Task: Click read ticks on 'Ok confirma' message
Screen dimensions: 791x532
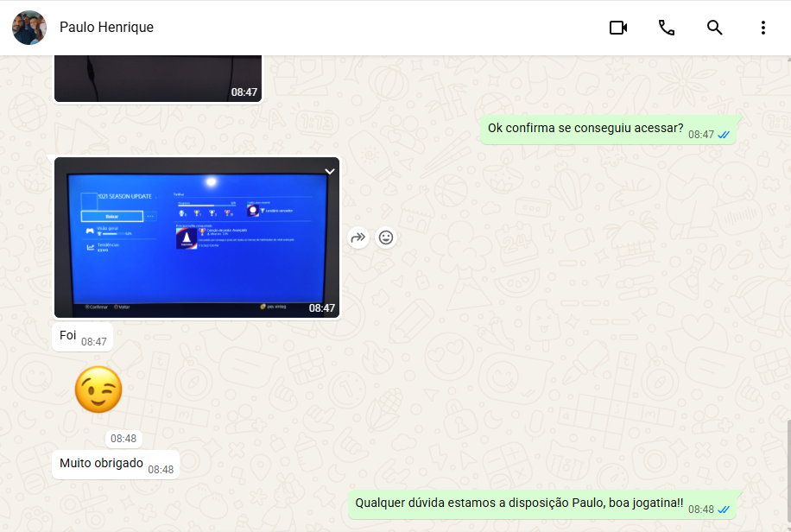Action: coord(724,135)
